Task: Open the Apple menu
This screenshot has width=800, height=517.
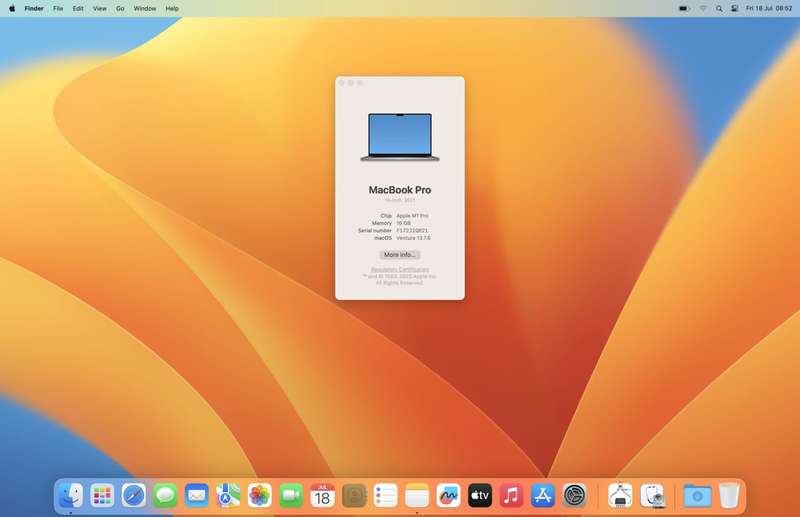Action: click(x=12, y=9)
